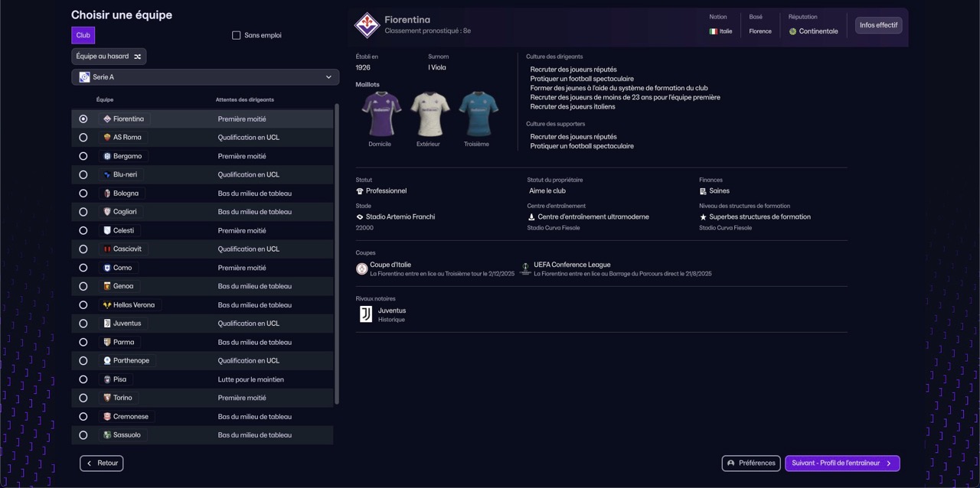Enable the Sans emploi checkbox
980x488 pixels.
pyautogui.click(x=237, y=35)
